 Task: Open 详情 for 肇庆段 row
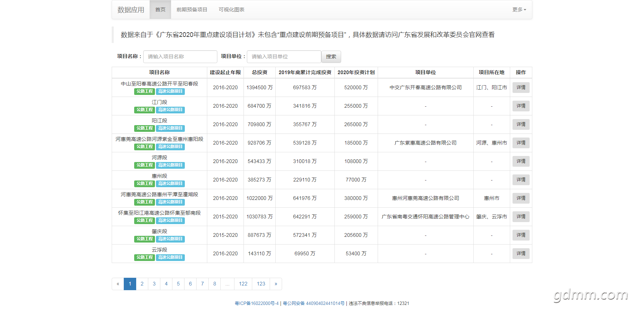click(521, 235)
